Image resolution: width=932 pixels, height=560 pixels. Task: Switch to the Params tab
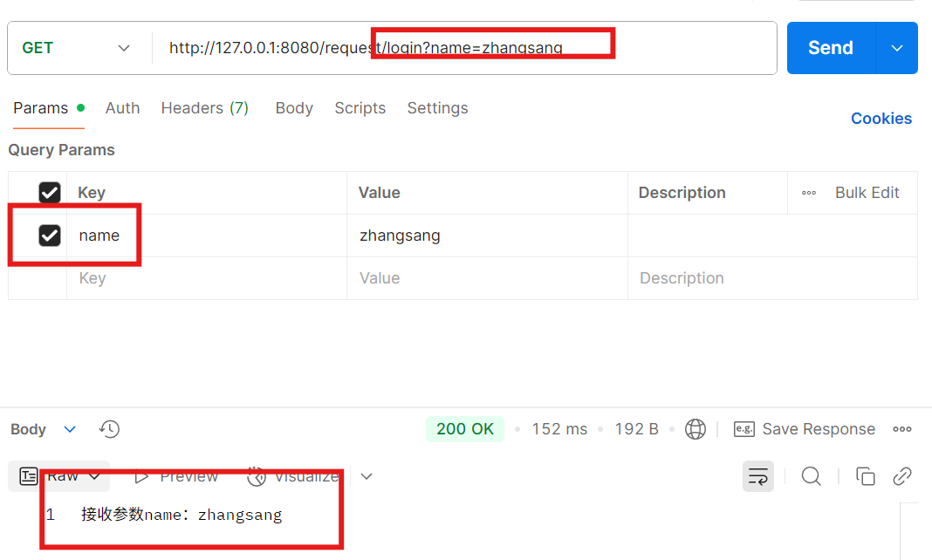click(49, 108)
